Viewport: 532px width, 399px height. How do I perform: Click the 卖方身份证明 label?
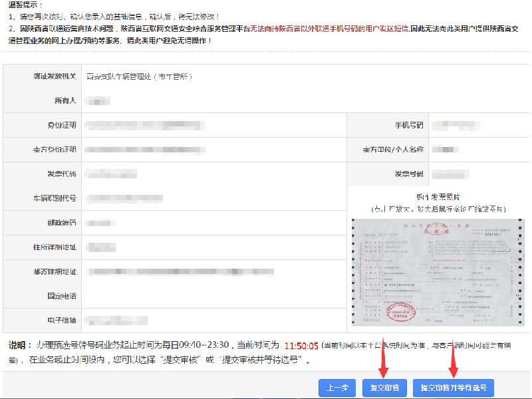pyautogui.click(x=55, y=150)
